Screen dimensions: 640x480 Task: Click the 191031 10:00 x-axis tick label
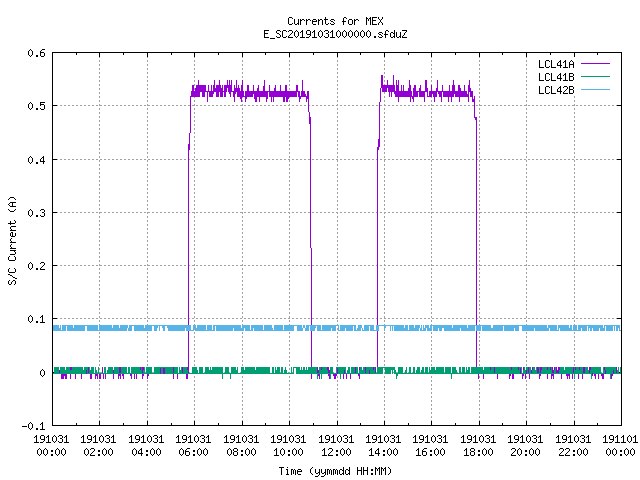tap(288, 446)
